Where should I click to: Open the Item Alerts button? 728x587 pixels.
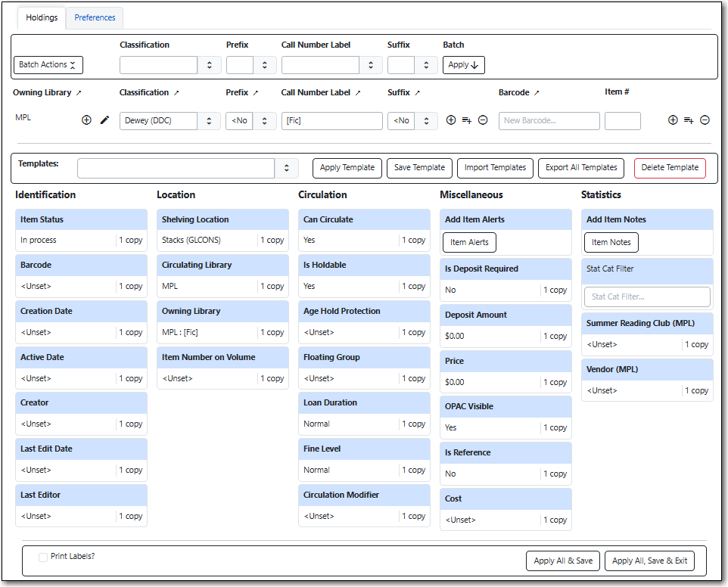point(469,242)
